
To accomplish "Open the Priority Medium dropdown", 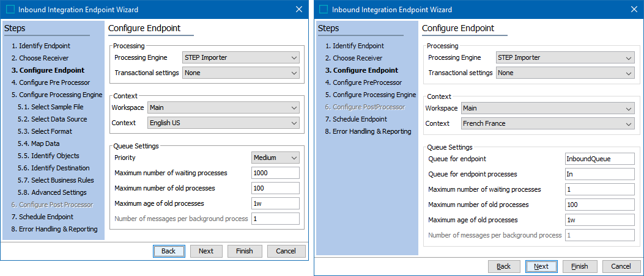I will coord(276,158).
